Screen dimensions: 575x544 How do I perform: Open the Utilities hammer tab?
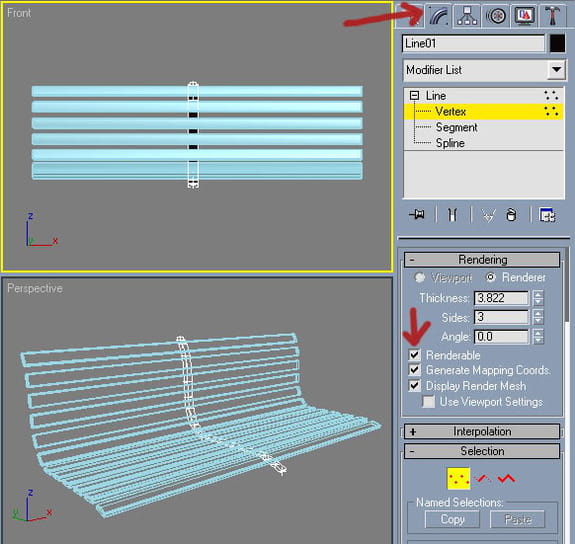553,16
